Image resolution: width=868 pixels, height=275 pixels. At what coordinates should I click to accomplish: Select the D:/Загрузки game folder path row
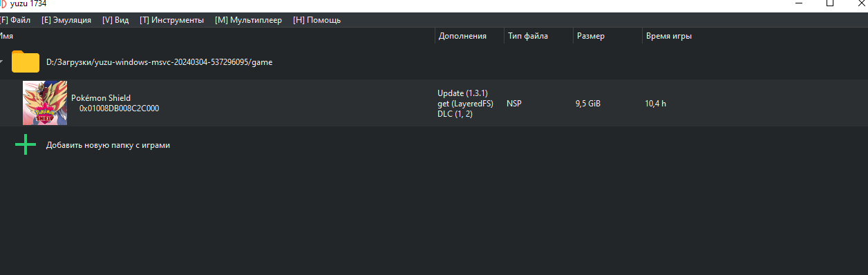pos(434,61)
